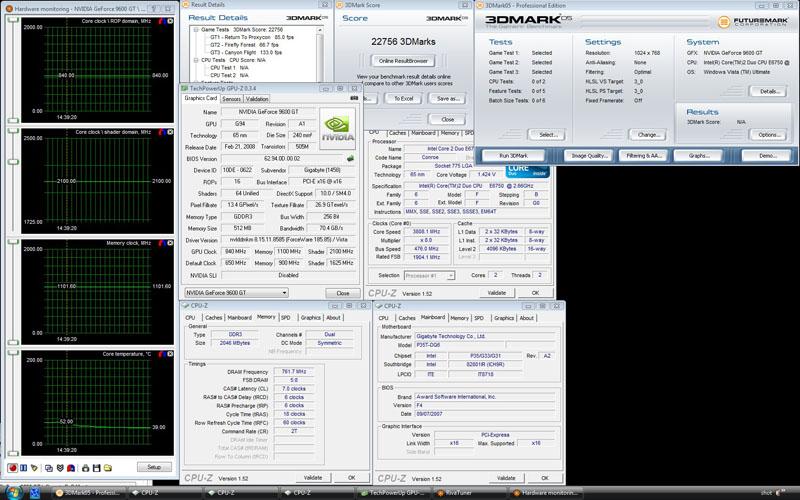Click the Close button in GPU-Z window
800x500 pixels.
point(343,293)
